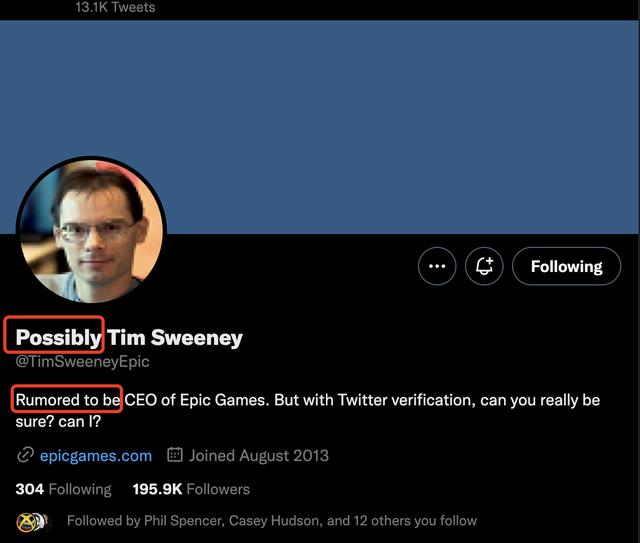Open the three-dot More options menu
Screen dimensions: 640x543
pyautogui.click(x=437, y=267)
